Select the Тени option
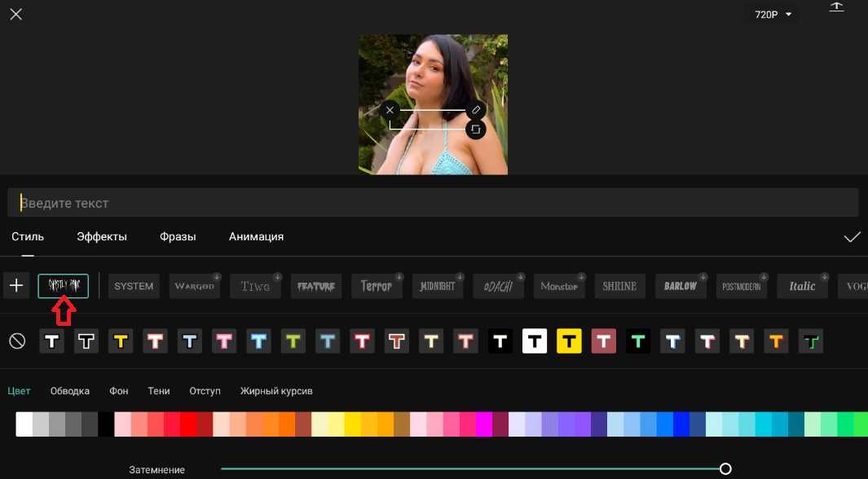 (x=159, y=391)
